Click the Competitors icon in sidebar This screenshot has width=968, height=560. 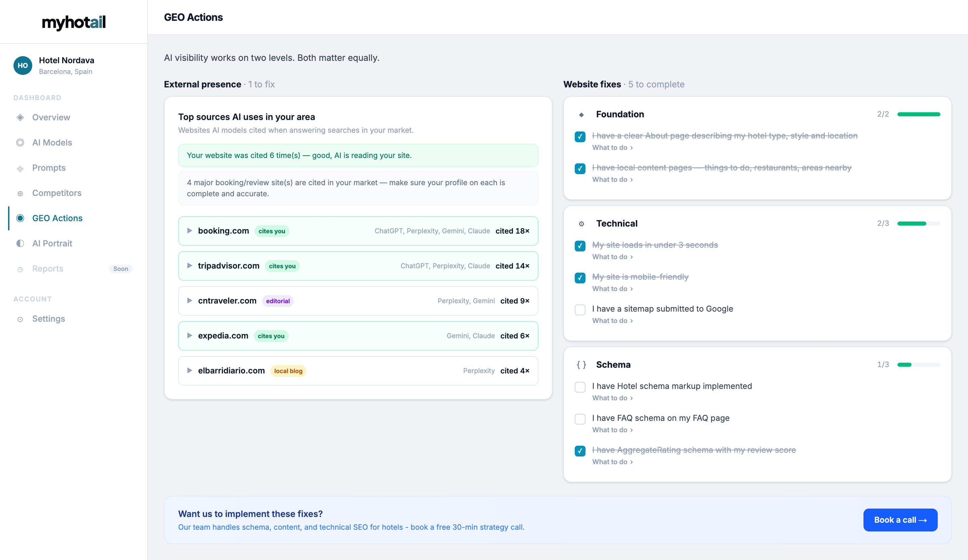[21, 194]
